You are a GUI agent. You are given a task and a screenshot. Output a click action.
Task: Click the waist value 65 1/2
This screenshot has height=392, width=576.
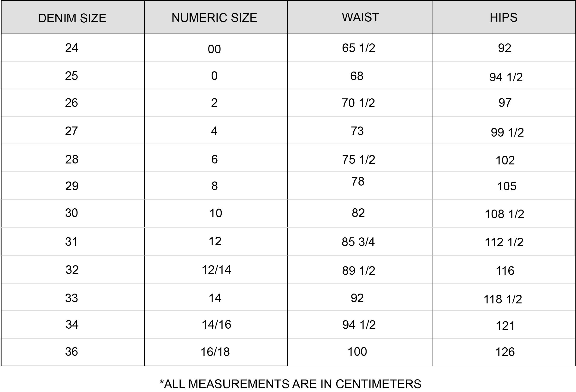pos(358,48)
